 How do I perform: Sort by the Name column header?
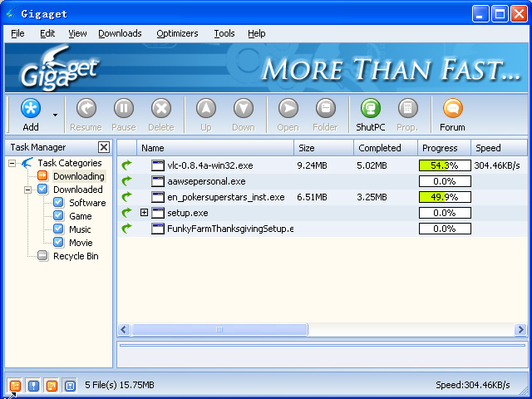coord(215,148)
